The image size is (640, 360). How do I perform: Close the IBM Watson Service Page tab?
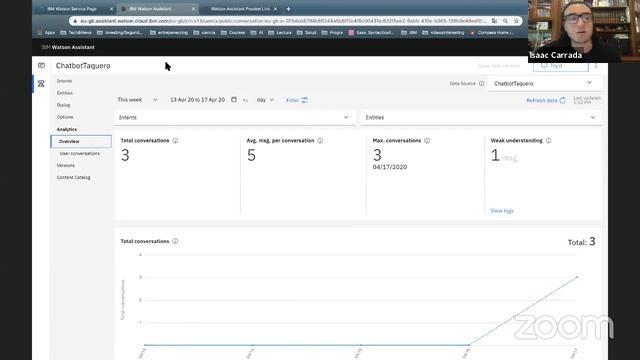click(x=111, y=9)
